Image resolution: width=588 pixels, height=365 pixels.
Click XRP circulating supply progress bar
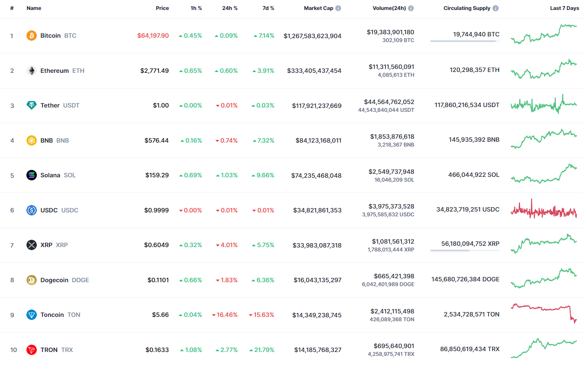click(465, 251)
